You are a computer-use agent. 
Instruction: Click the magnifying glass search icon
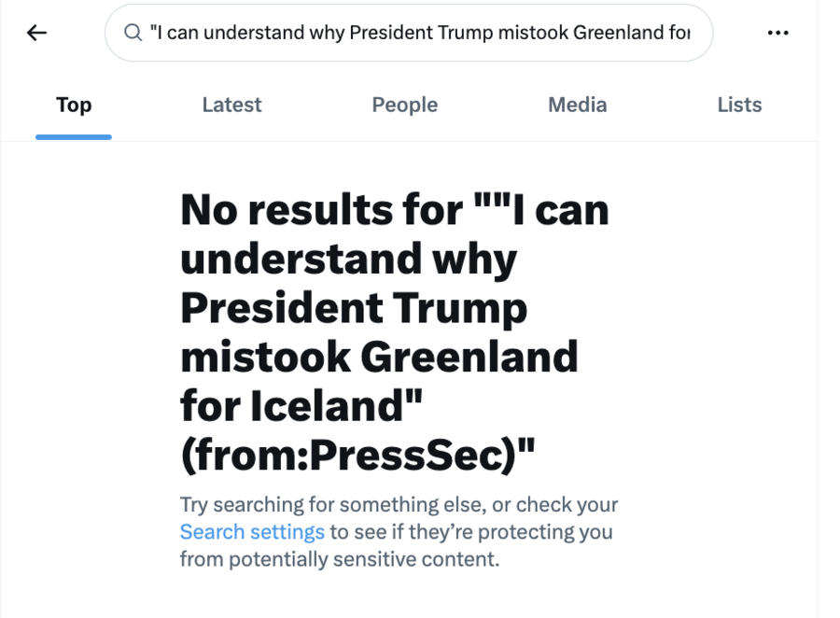tap(133, 33)
